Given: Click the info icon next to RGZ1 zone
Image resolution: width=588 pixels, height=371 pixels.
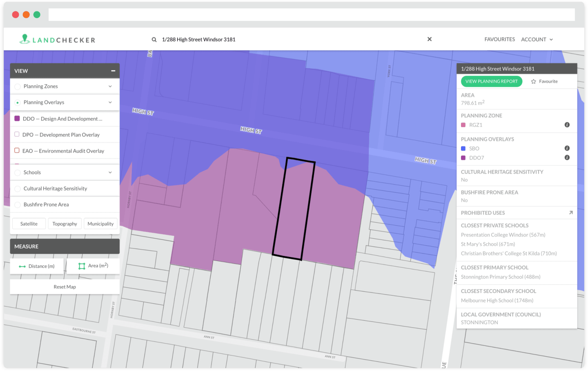Looking at the screenshot, I should point(567,125).
